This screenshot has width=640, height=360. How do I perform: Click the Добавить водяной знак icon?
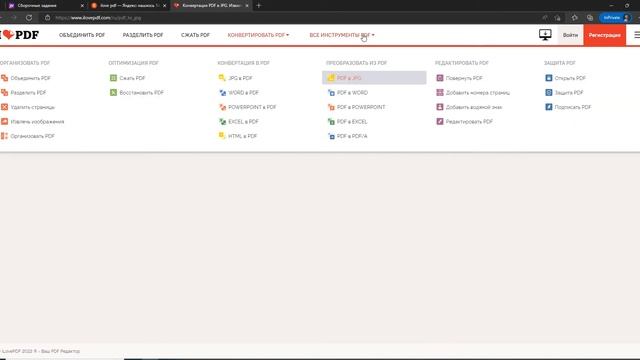[440, 107]
